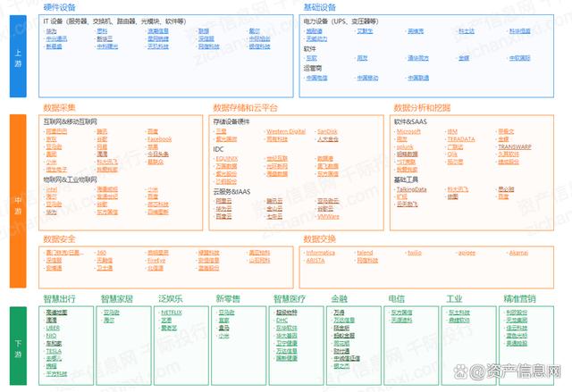The image size is (572, 392).
Task: Select the 中游 orange stage block
Action: click(18, 201)
